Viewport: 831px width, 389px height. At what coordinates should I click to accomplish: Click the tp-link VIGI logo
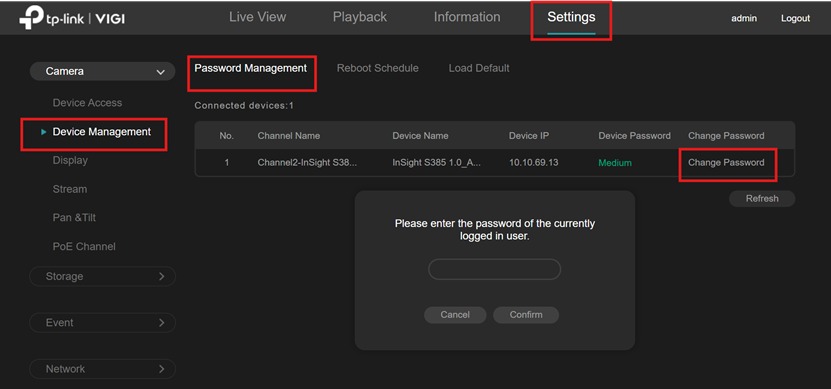pyautogui.click(x=73, y=19)
